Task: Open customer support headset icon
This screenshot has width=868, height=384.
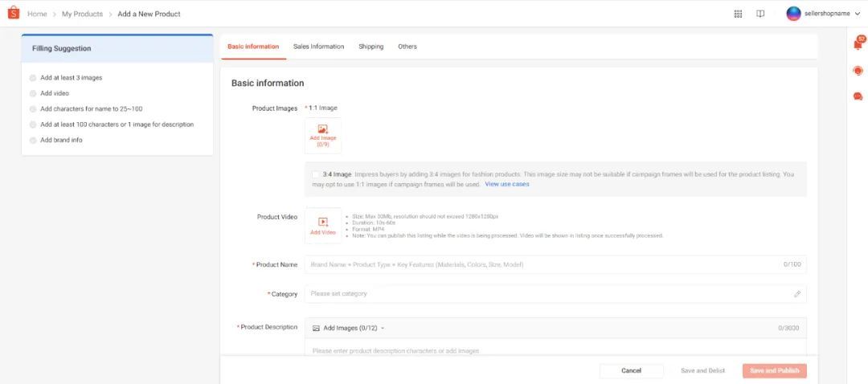Action: pos(858,71)
